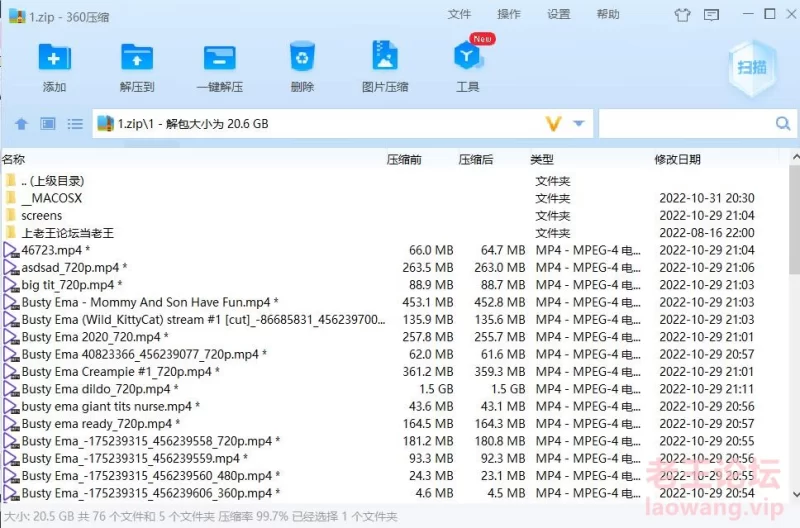Select the __MACOSX folder name

click(x=52, y=198)
